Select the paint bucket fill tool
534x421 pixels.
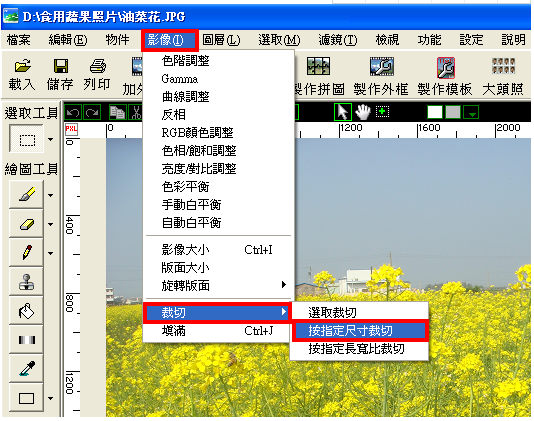click(27, 311)
